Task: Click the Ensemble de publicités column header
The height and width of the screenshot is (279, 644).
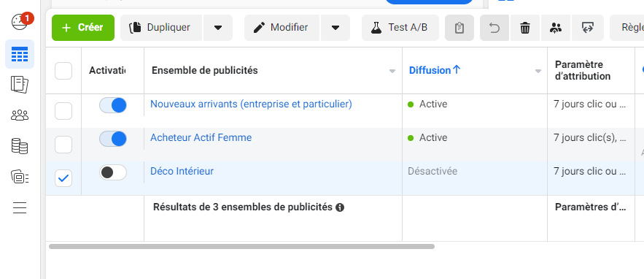Action: 204,70
